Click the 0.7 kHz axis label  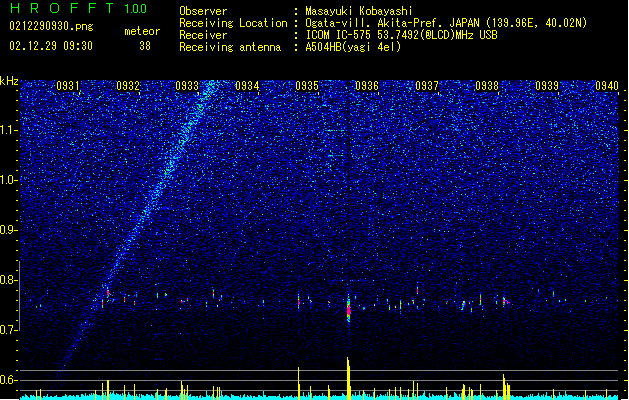(9, 330)
